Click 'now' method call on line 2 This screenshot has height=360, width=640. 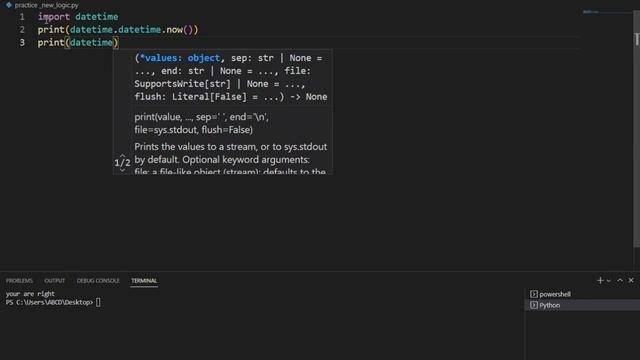click(174, 30)
